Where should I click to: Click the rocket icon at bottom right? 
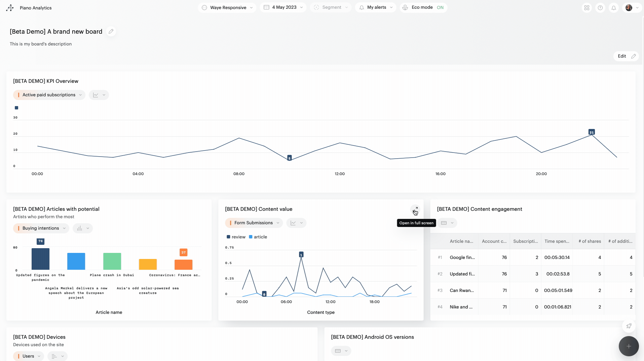click(629, 326)
